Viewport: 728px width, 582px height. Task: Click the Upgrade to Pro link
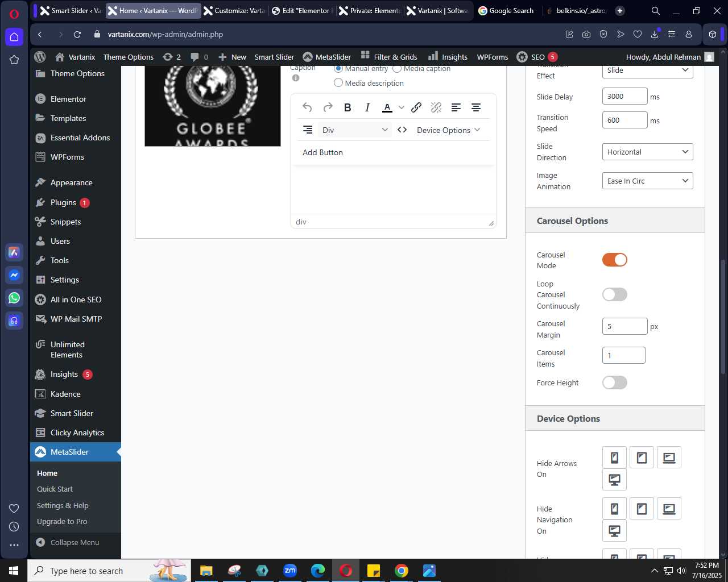(62, 521)
